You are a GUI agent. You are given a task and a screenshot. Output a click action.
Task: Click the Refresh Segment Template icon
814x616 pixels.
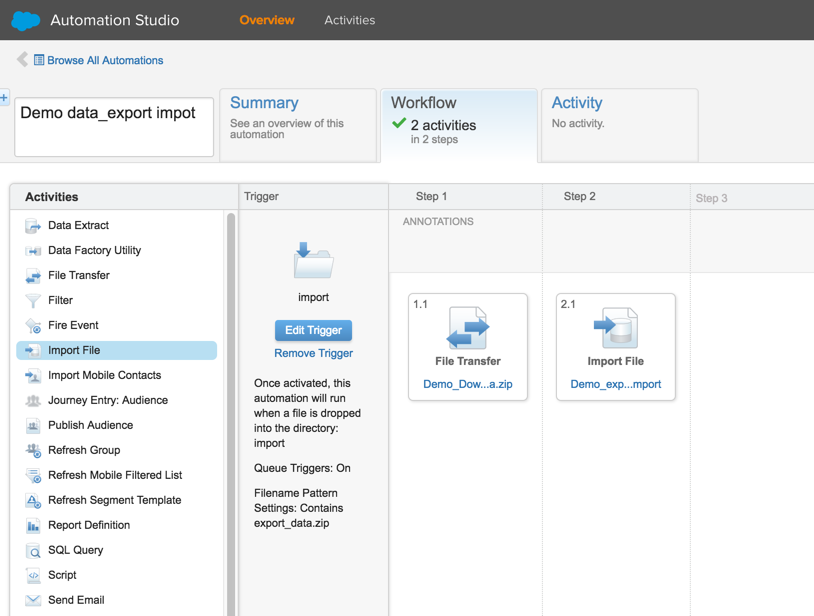33,500
